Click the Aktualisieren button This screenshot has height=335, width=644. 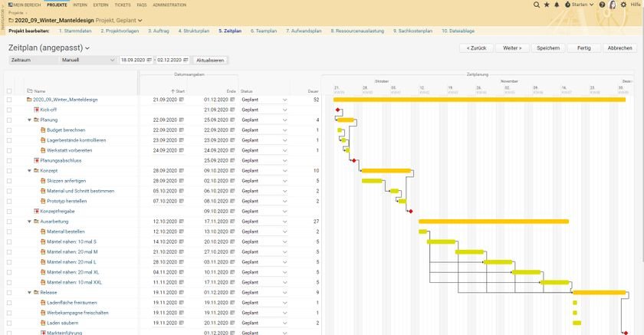click(210, 61)
